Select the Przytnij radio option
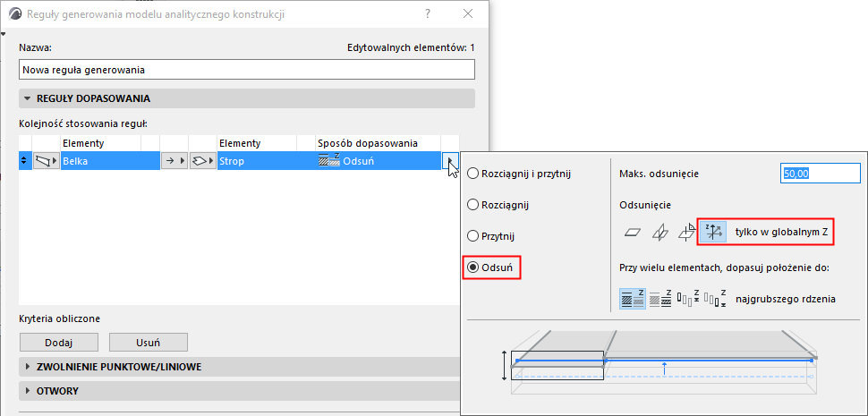 491,236
